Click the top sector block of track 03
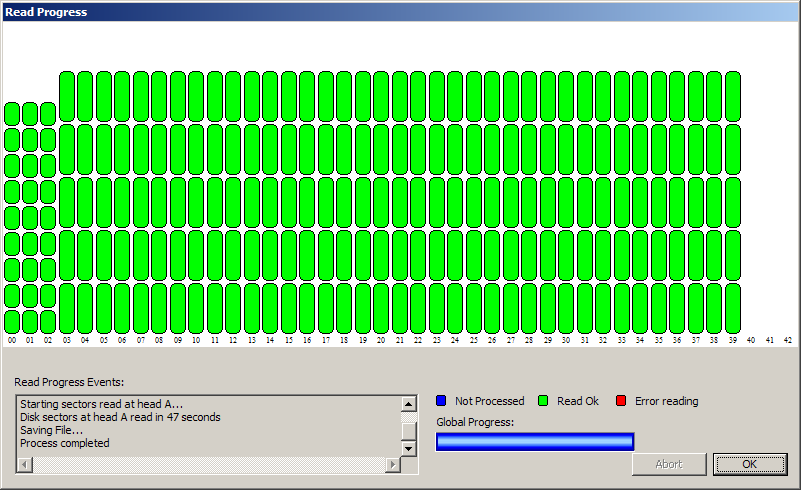 (67, 96)
